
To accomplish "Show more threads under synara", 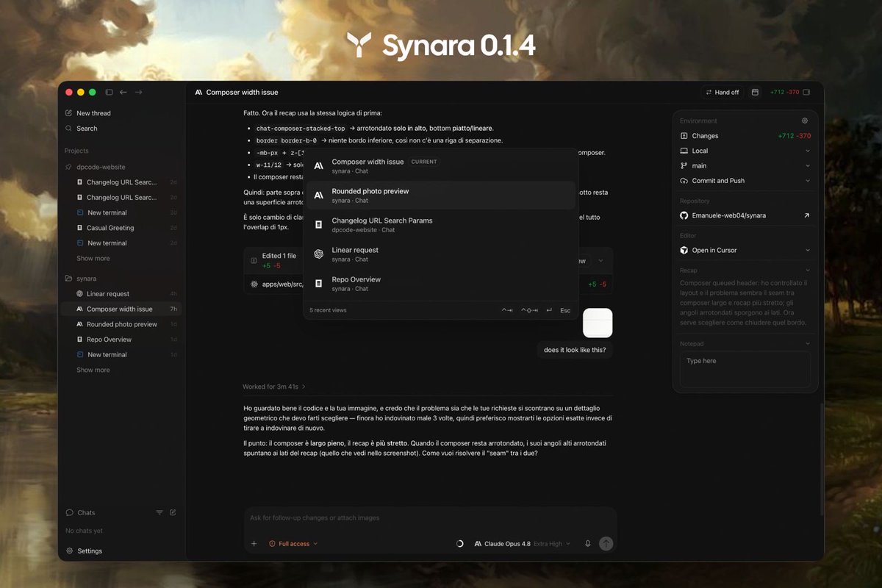I will (x=93, y=370).
